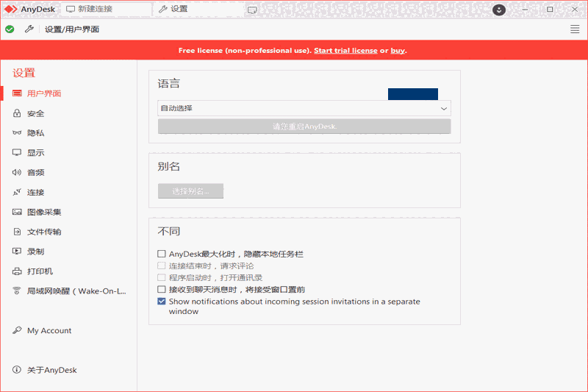Open 局域网唤醒 (Wake-On-LAN) settings
This screenshot has width=588, height=392.
(76, 291)
